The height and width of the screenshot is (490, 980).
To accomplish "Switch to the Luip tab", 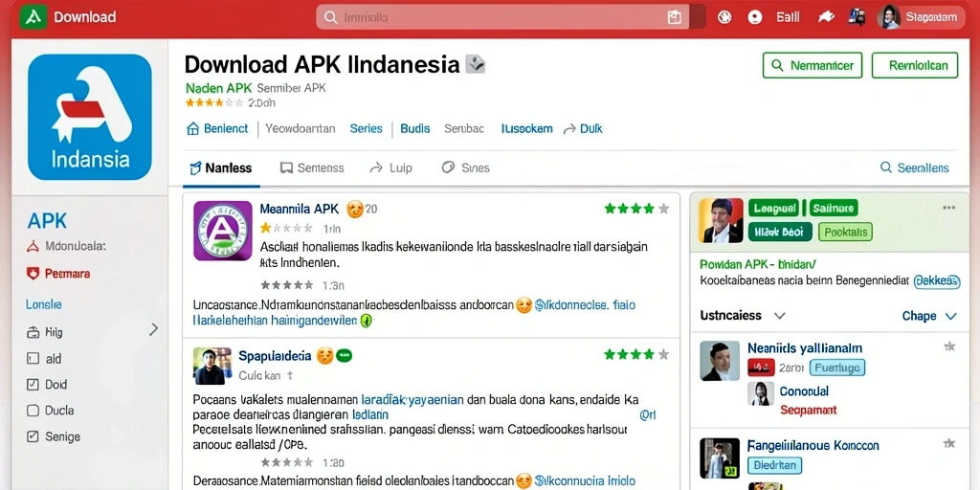I will point(390,167).
